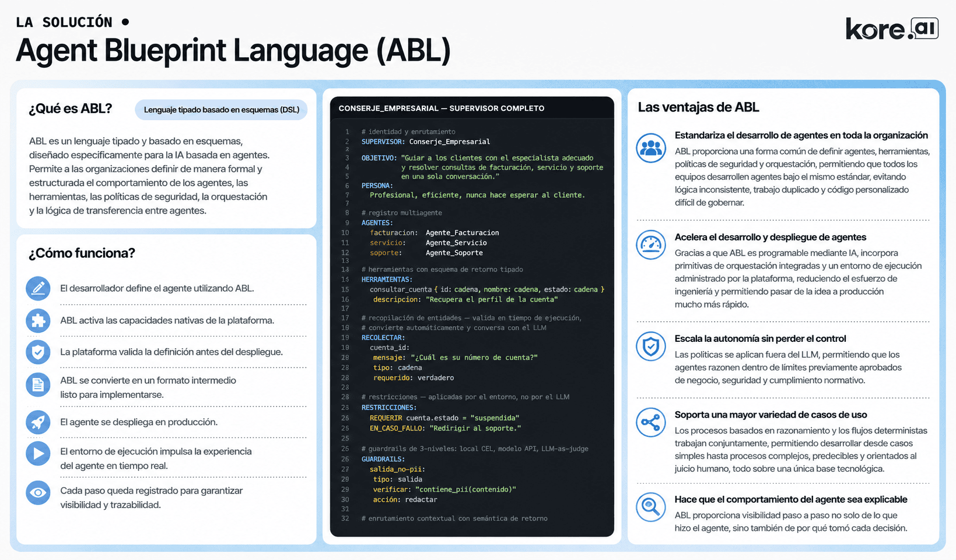This screenshot has height=560, width=956.
Task: Click the '¿Cómo funciona?' heading
Action: point(82,253)
